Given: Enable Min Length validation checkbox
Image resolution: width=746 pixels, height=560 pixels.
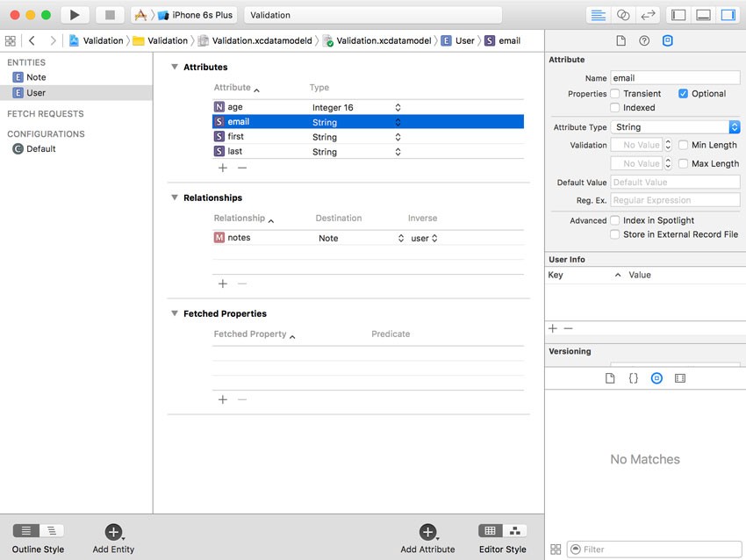Looking at the screenshot, I should coord(683,145).
